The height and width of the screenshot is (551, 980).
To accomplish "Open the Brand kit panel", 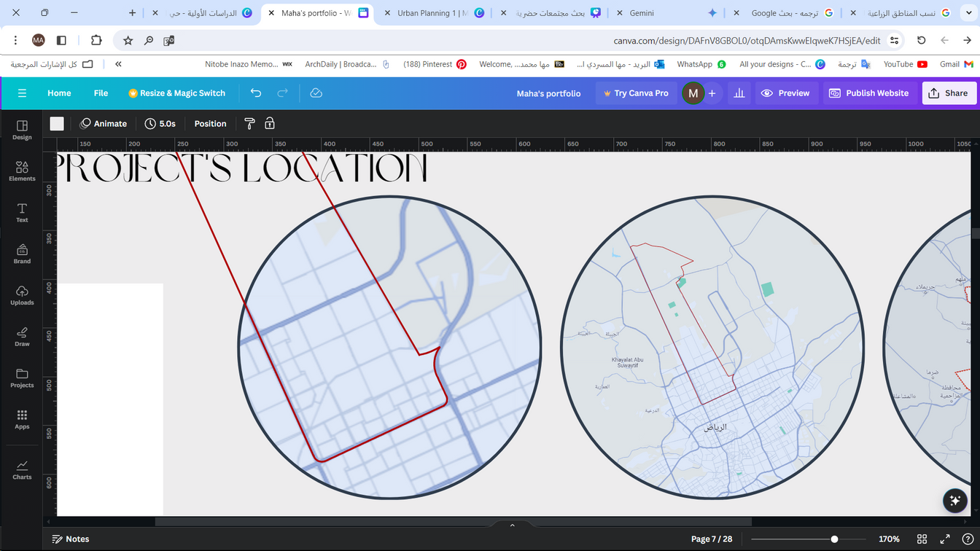I will pos(22,254).
